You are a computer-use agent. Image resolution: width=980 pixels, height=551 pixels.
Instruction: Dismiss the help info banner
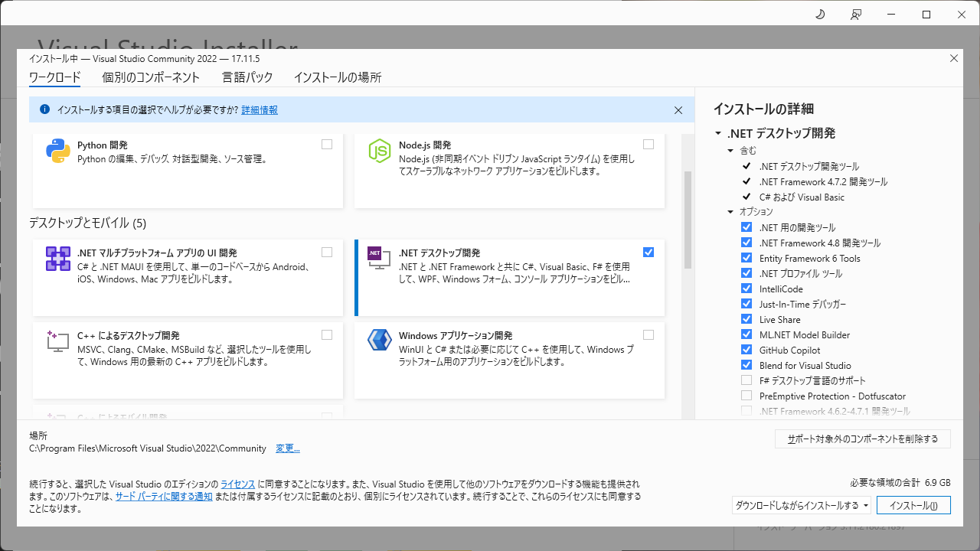678,110
